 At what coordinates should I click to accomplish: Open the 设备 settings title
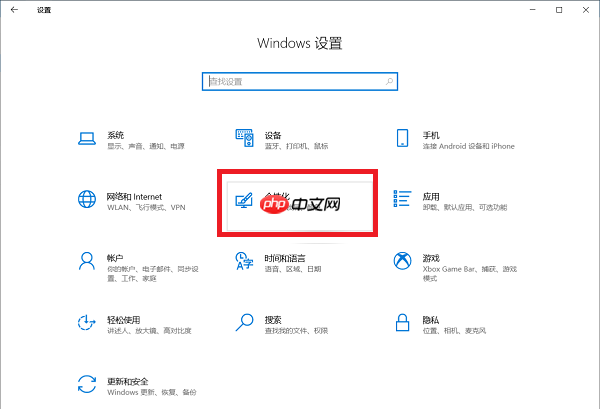(273, 135)
